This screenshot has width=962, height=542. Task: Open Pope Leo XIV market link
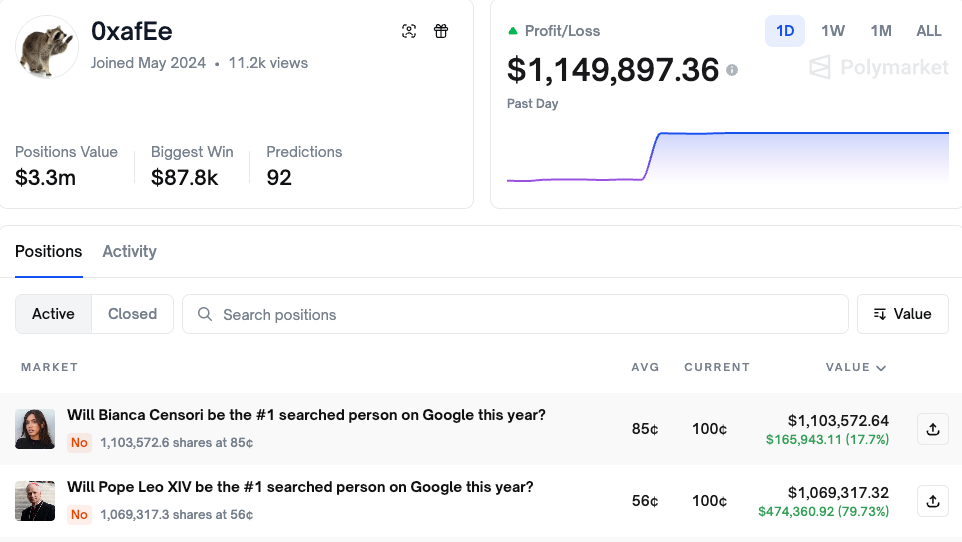300,487
